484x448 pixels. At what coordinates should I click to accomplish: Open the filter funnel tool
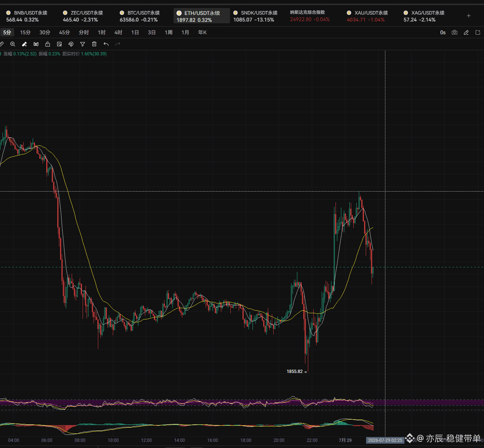point(83,44)
